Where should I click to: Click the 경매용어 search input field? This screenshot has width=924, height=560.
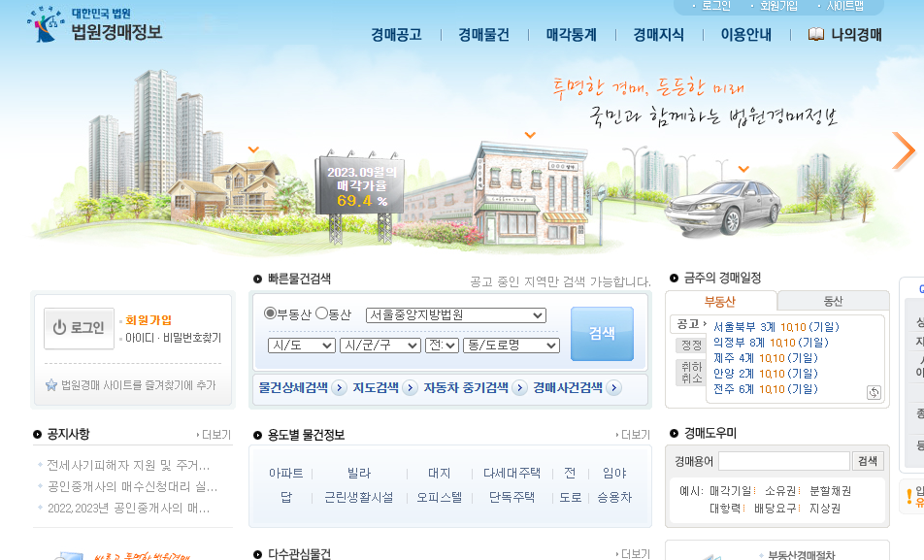pyautogui.click(x=784, y=461)
